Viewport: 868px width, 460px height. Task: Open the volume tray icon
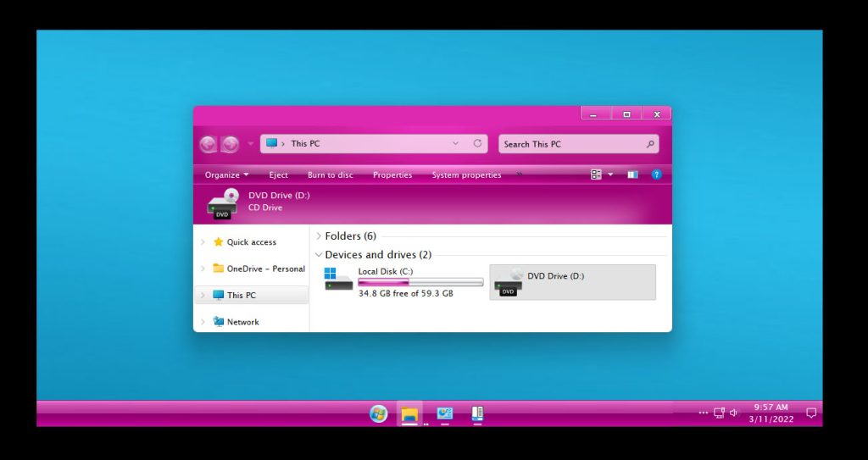[733, 413]
